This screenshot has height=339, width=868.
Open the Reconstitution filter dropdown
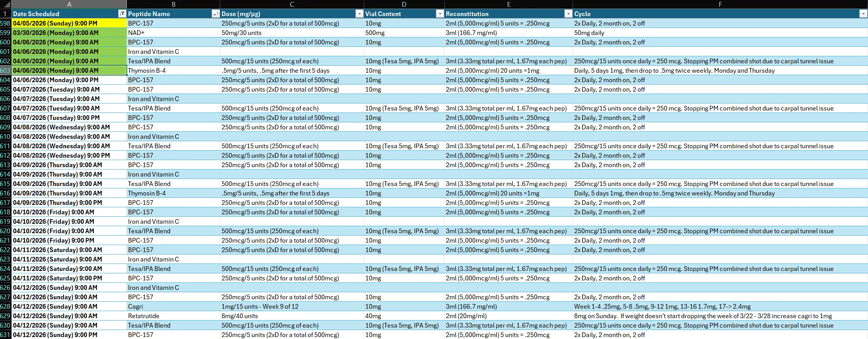(568, 14)
